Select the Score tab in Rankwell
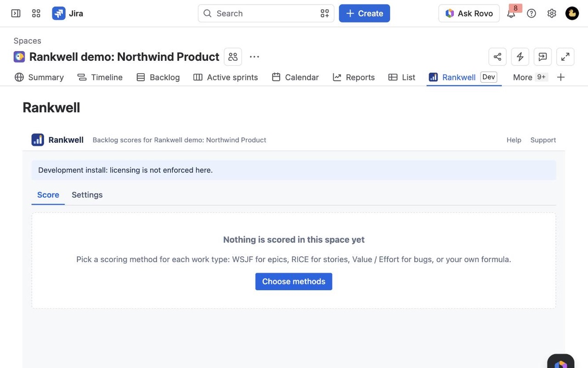Screen dimensions: 588x368 click(x=48, y=195)
